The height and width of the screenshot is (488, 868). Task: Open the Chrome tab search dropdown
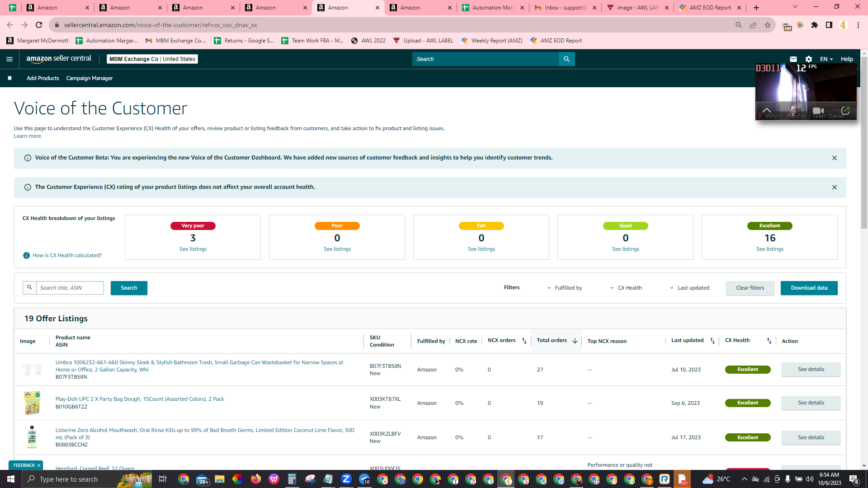pyautogui.click(x=795, y=7)
